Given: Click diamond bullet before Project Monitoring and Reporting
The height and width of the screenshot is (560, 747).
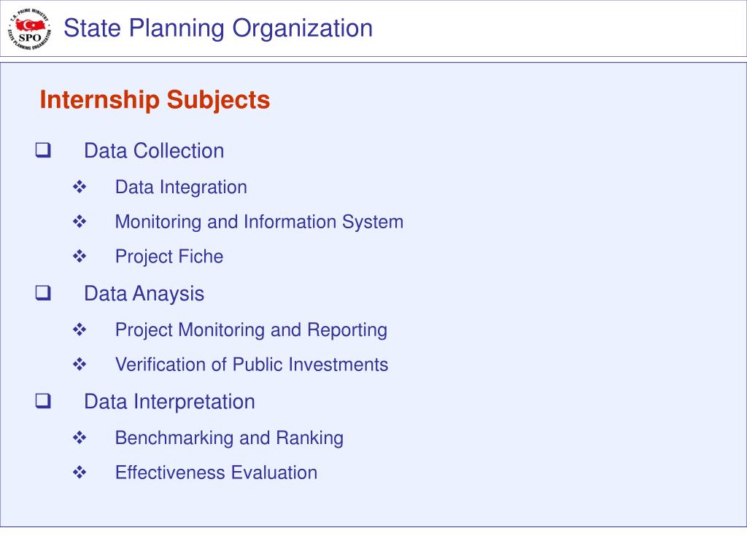Looking at the screenshot, I should (80, 330).
